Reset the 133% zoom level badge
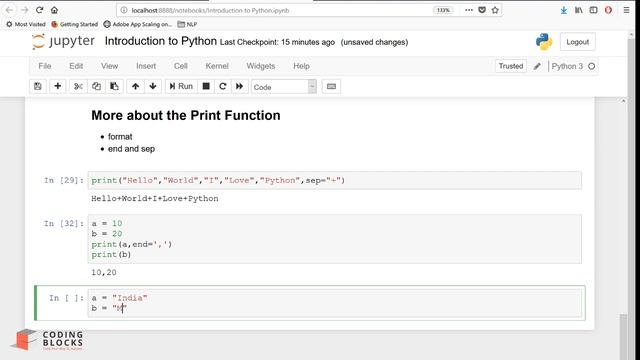 coord(443,10)
